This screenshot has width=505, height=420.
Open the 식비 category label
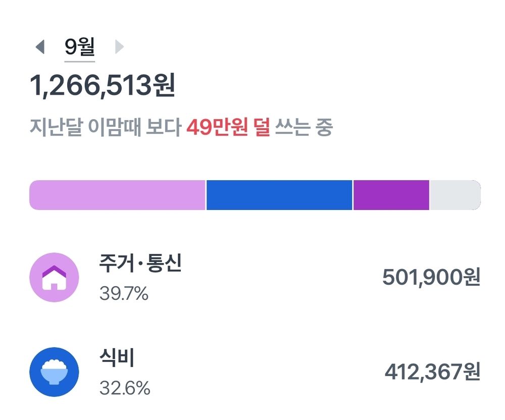coord(117,358)
